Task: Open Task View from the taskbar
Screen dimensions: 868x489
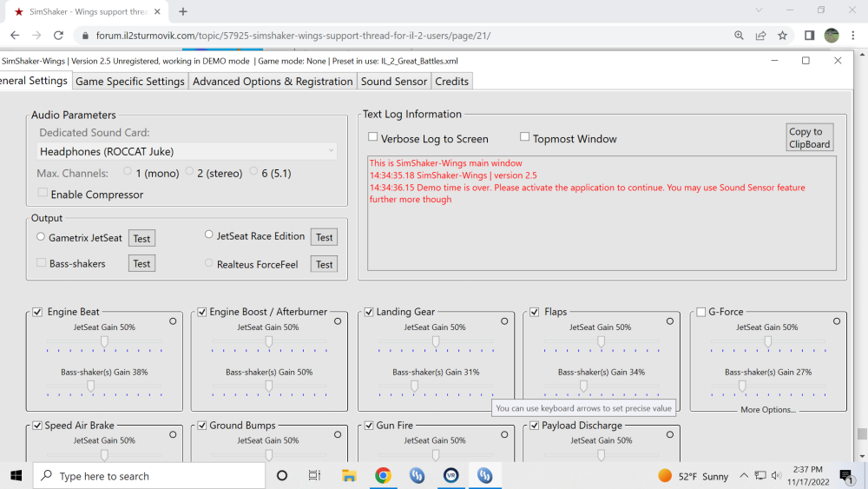Action: pyautogui.click(x=314, y=475)
